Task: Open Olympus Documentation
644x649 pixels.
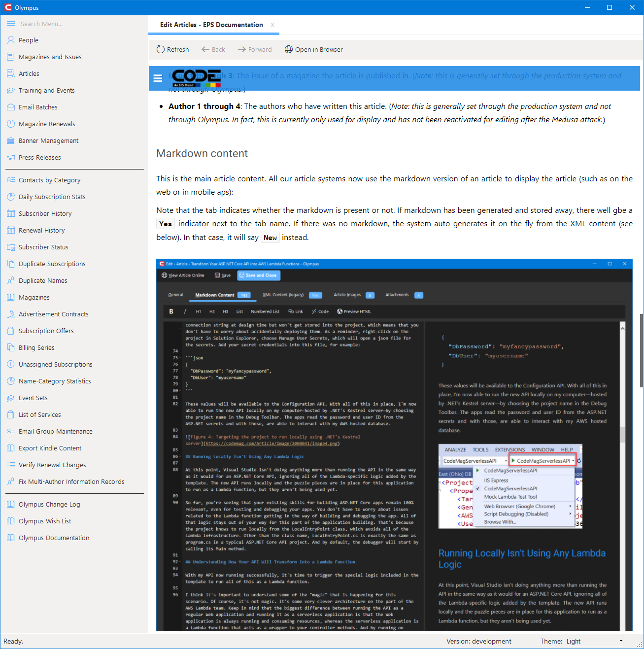Action: click(54, 538)
